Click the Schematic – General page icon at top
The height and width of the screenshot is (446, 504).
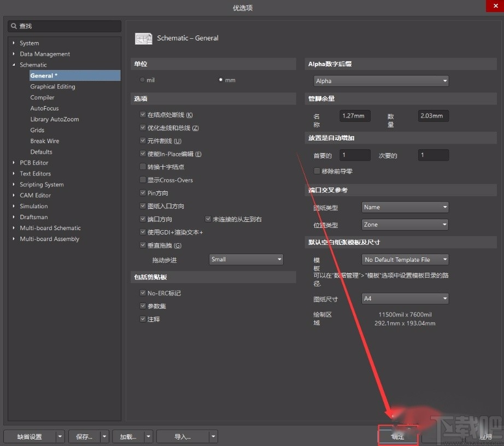pyautogui.click(x=143, y=38)
